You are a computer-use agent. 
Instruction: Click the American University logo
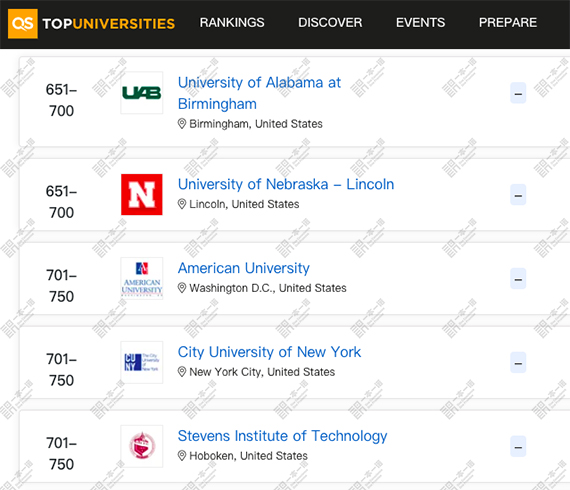point(142,278)
